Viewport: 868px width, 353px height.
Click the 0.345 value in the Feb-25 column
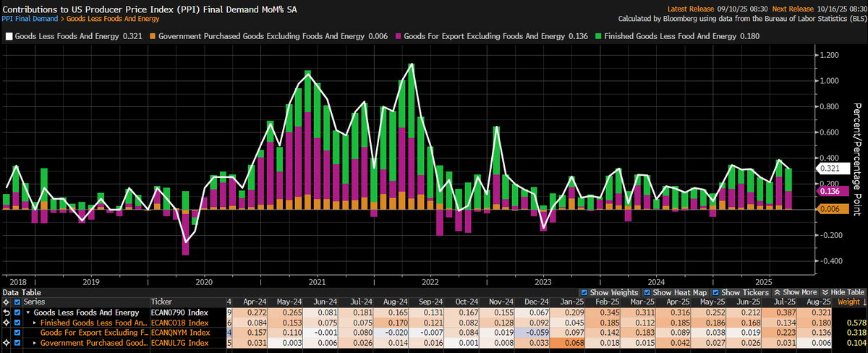pos(610,312)
